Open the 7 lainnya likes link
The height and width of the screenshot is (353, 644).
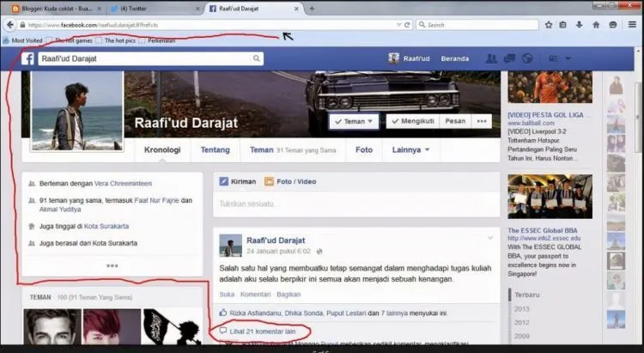click(394, 313)
